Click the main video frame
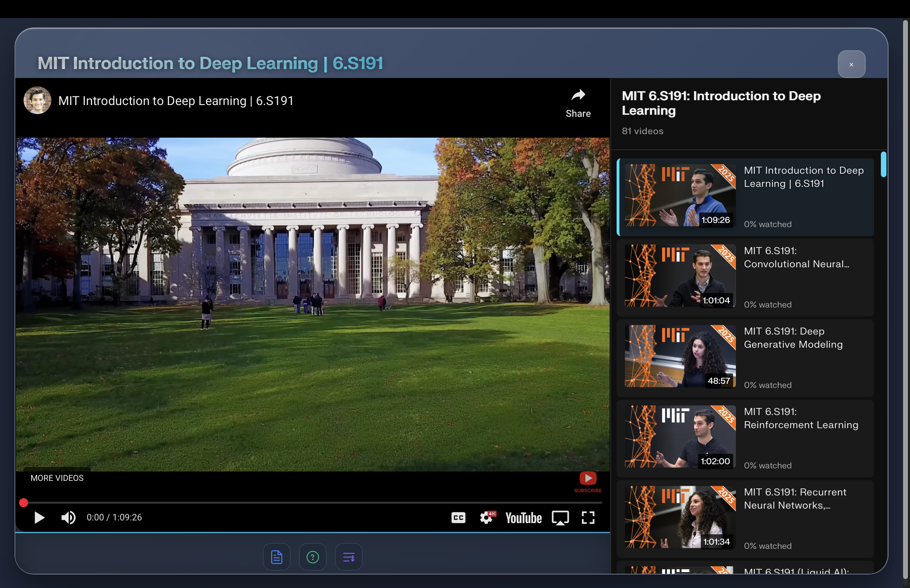 (312, 304)
